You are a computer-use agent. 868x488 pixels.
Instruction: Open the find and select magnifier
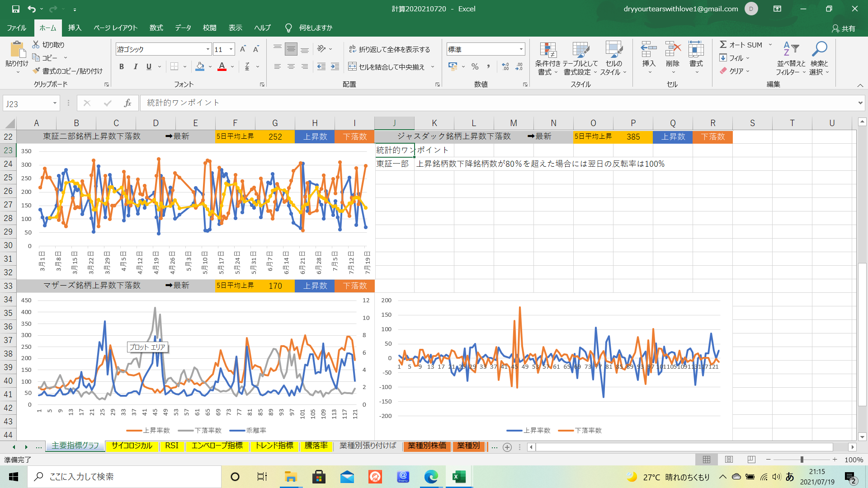point(819,50)
